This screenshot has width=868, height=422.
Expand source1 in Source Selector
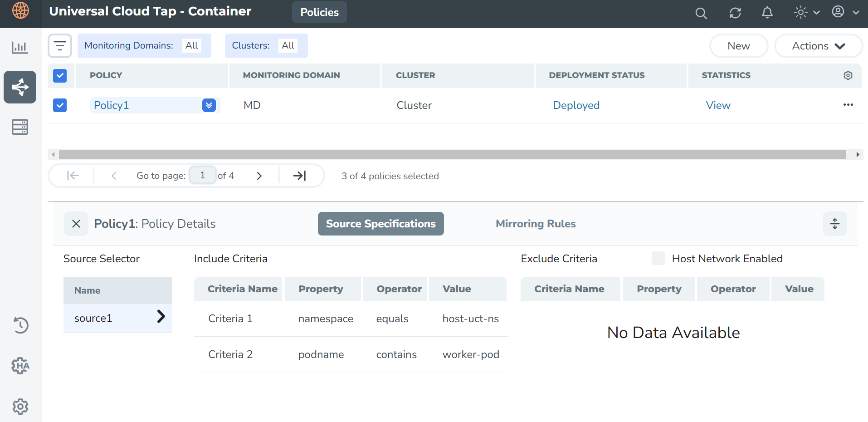click(161, 317)
